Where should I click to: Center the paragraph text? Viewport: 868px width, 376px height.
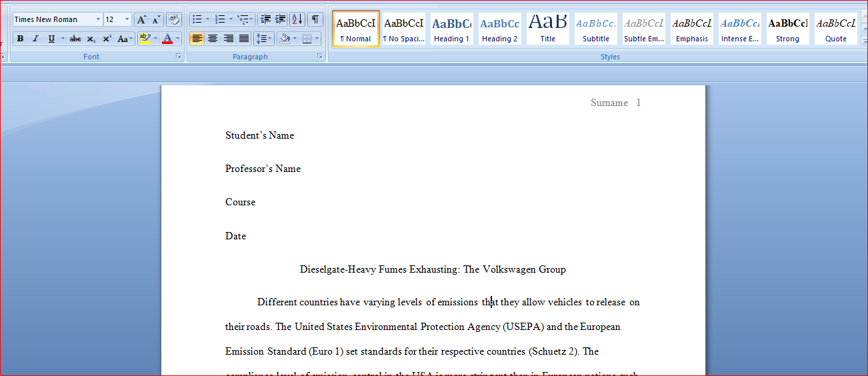[213, 39]
